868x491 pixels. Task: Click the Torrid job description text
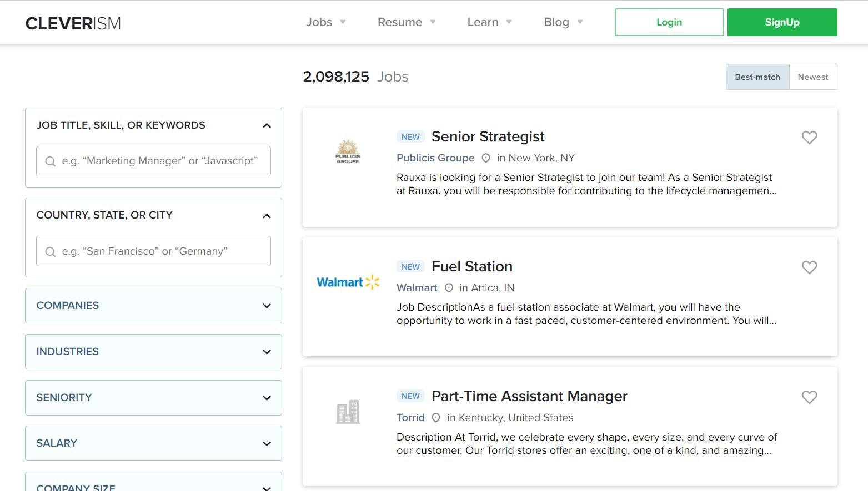pos(587,444)
